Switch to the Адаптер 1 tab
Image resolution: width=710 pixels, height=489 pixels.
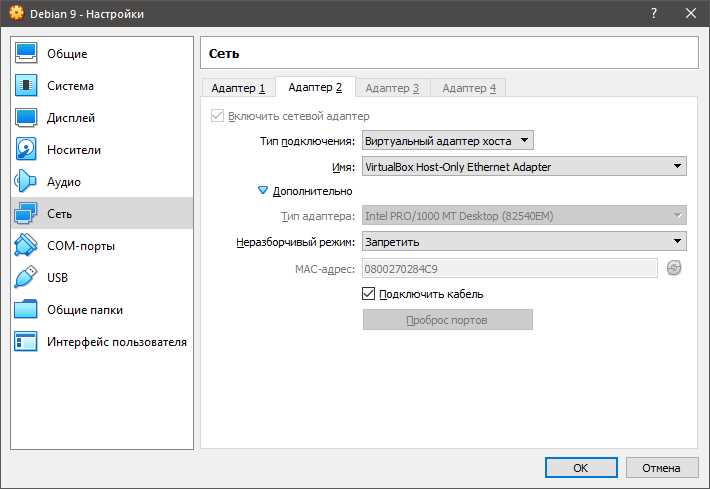tap(238, 88)
